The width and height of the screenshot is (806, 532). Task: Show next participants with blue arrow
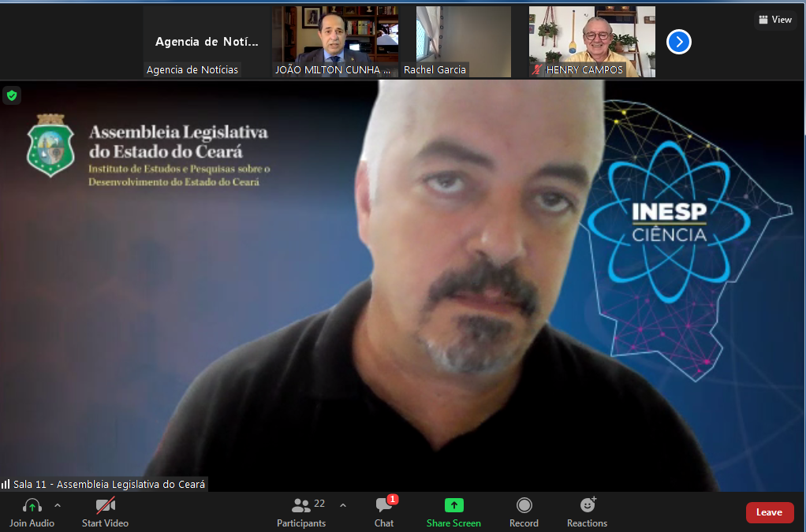(678, 42)
